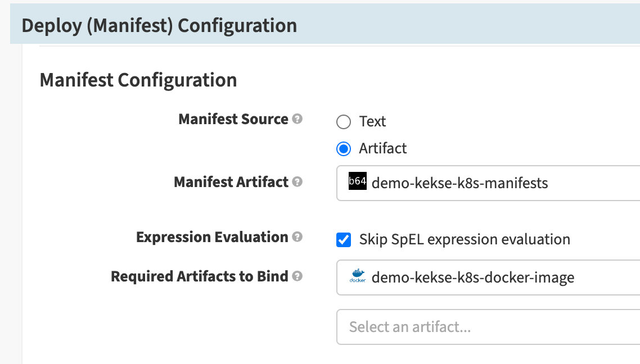
Task: Click the Expression Evaluation help icon
Action: [x=297, y=237]
